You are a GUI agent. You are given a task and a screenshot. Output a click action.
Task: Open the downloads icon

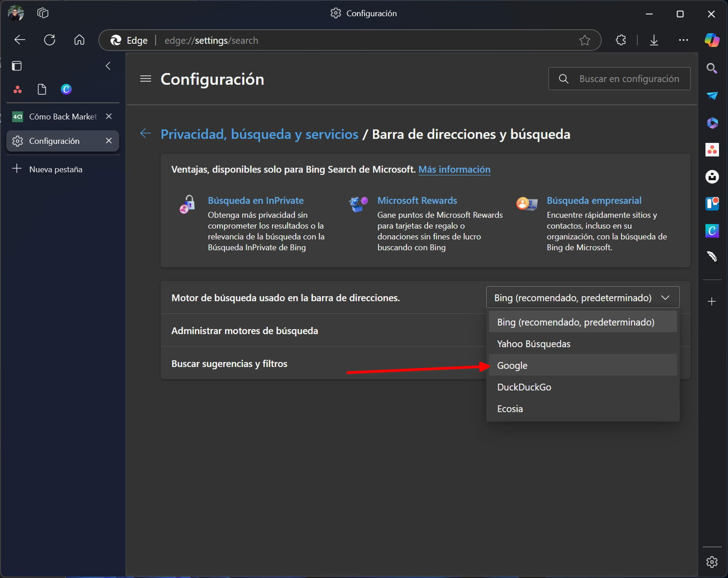click(x=654, y=40)
